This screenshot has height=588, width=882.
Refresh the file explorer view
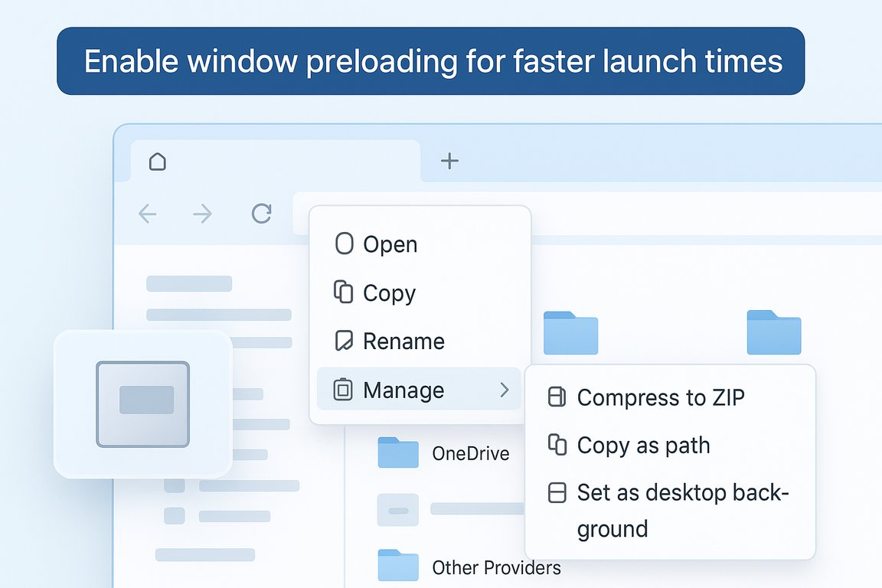point(262,214)
